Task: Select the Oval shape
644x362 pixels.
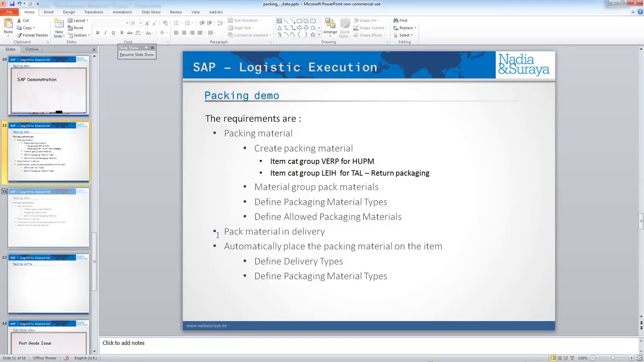Action: tap(306, 21)
